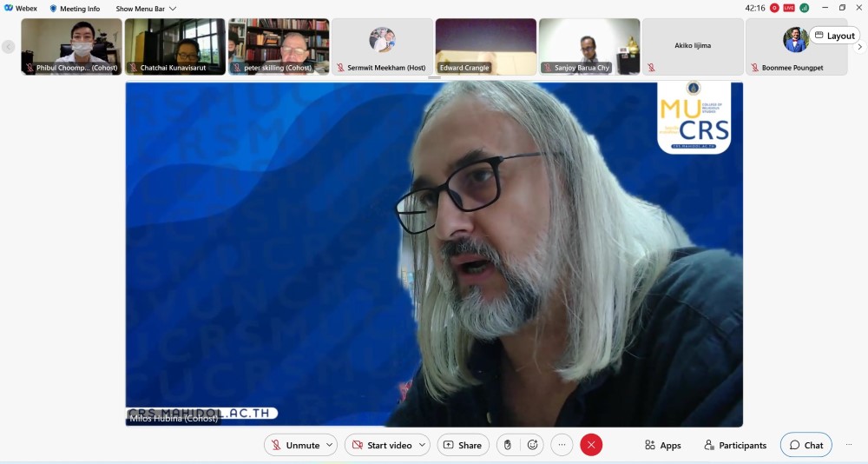The height and width of the screenshot is (464, 868).
Task: Click the LIVE streaming indicator badge
Action: (789, 8)
